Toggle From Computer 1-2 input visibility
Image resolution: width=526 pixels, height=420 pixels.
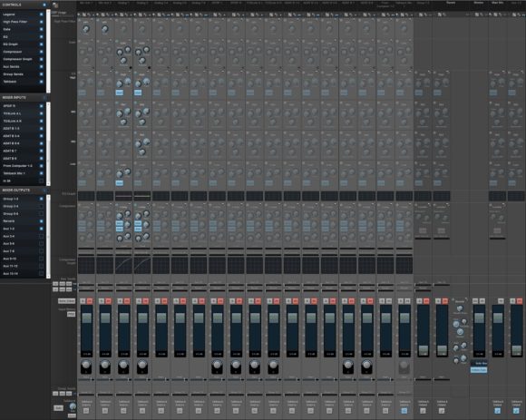41,166
